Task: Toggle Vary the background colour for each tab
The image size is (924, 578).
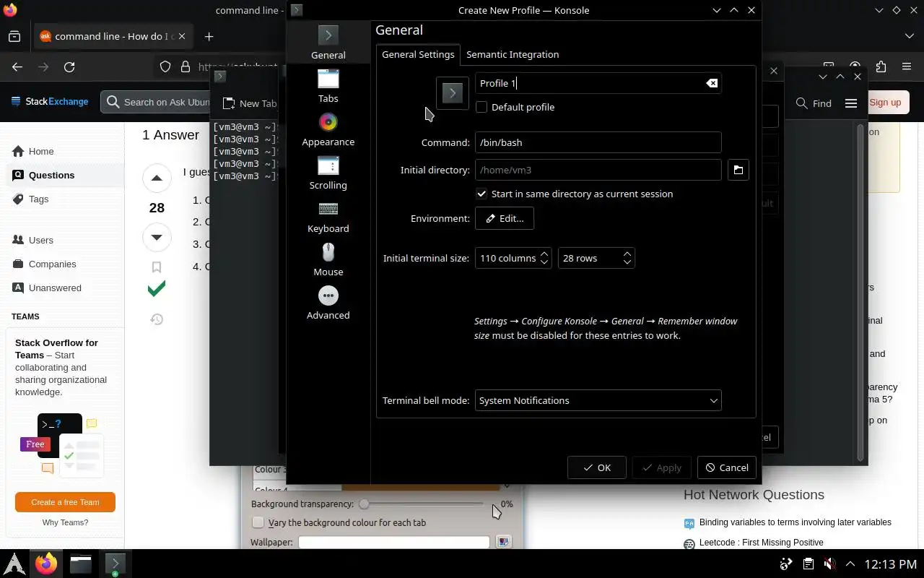Action: click(x=258, y=522)
